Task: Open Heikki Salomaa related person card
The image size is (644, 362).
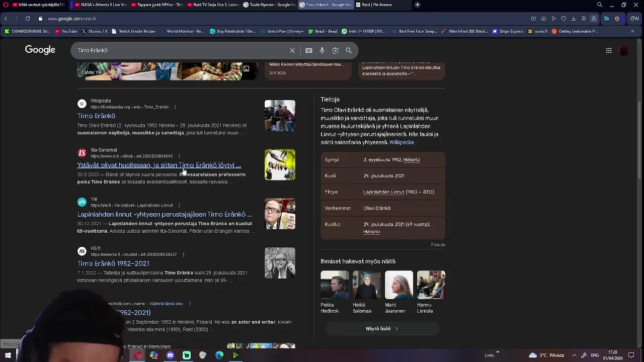Action: [367, 293]
